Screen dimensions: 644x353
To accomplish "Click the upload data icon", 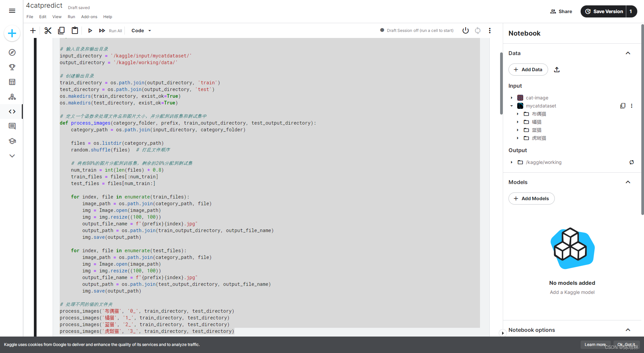I will click(x=557, y=70).
